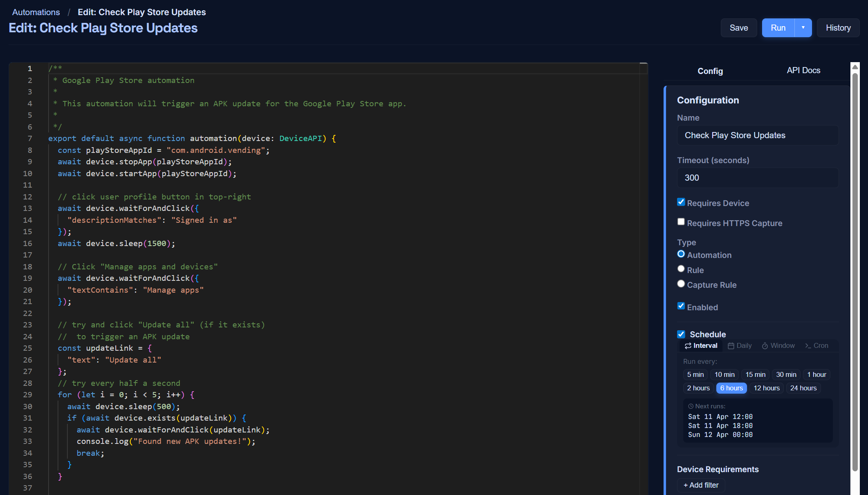Click the scrollbar up arrow
The image size is (868, 495).
point(855,67)
